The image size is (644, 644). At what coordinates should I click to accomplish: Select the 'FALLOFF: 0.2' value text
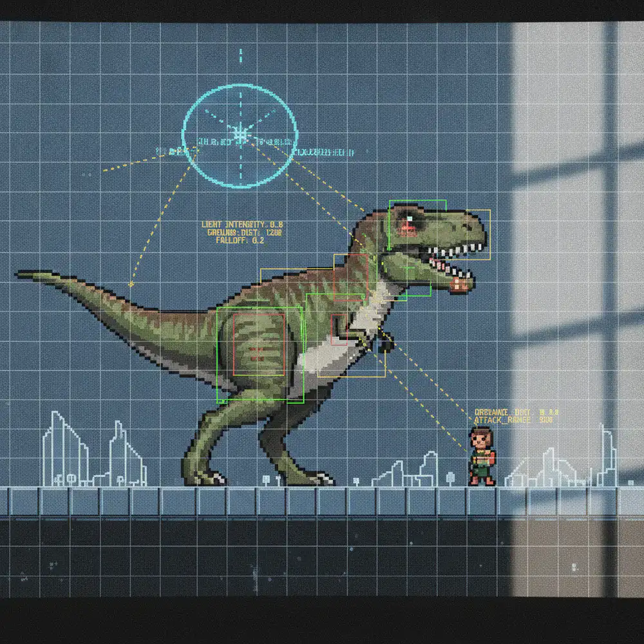[x=240, y=240]
